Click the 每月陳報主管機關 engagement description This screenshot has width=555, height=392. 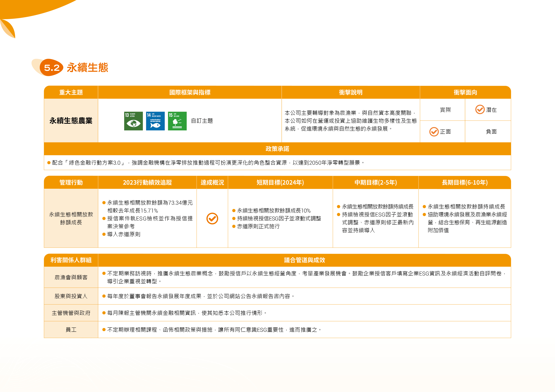coord(185,313)
